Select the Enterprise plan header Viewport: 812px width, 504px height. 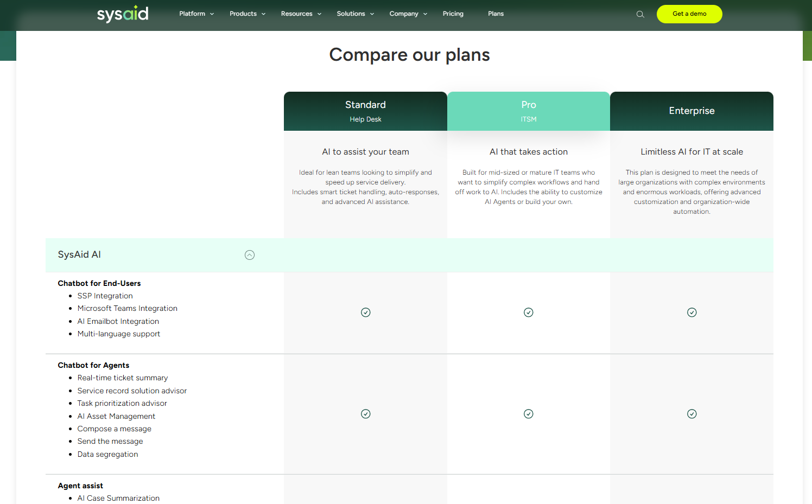pyautogui.click(x=692, y=111)
